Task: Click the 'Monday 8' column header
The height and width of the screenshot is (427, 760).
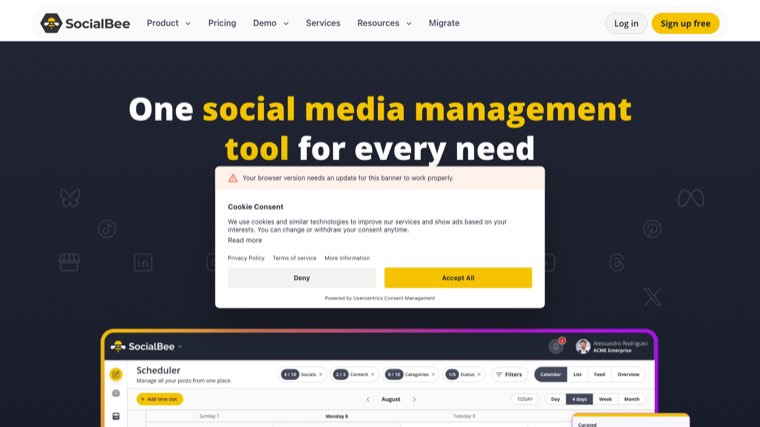Action: pyautogui.click(x=336, y=416)
